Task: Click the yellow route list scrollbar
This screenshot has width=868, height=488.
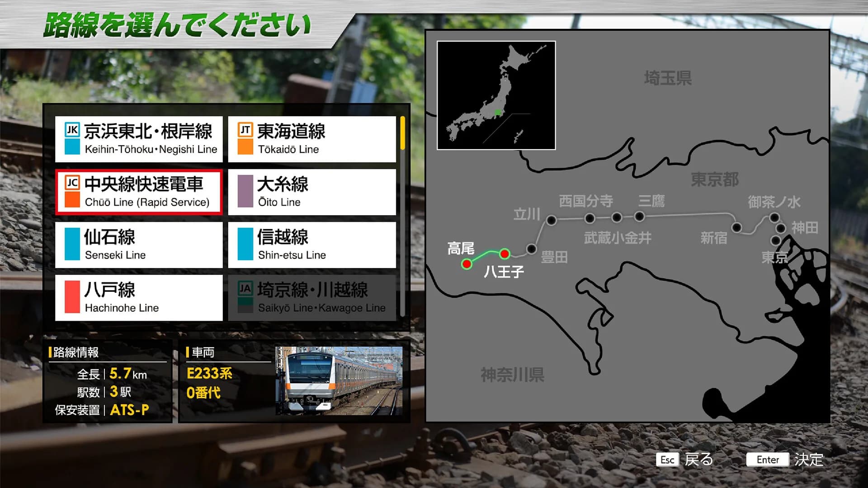Action: click(402, 133)
